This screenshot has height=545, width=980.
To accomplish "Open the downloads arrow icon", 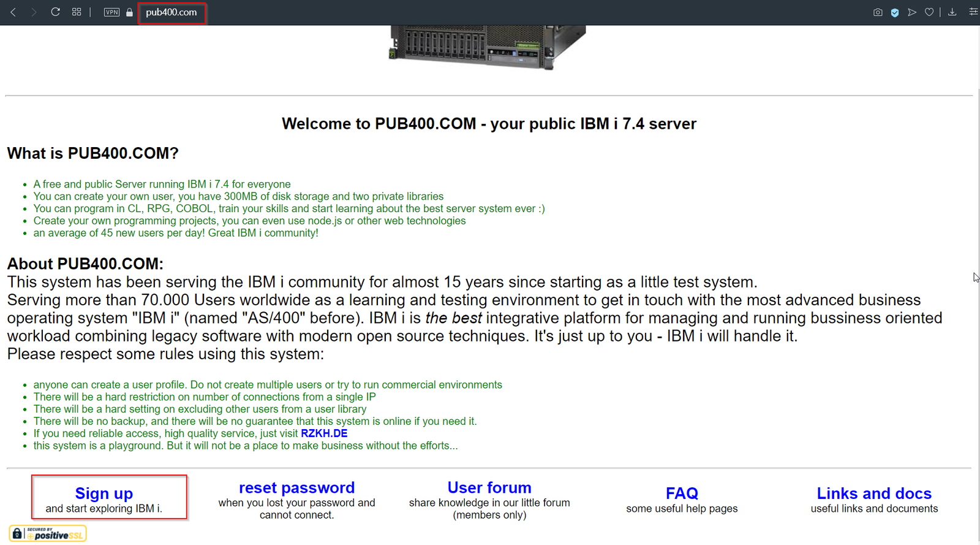I will (x=952, y=12).
